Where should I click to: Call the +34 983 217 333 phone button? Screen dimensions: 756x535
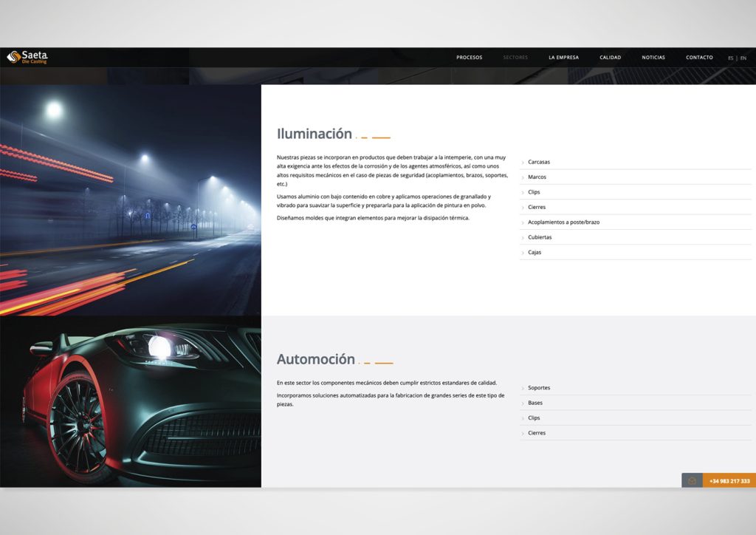pyautogui.click(x=729, y=480)
